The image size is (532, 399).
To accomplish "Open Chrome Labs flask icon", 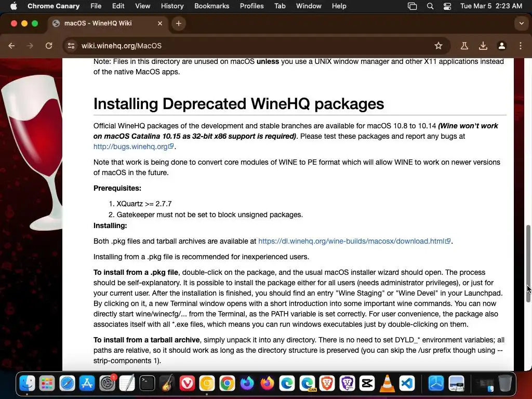I will 464,46.
